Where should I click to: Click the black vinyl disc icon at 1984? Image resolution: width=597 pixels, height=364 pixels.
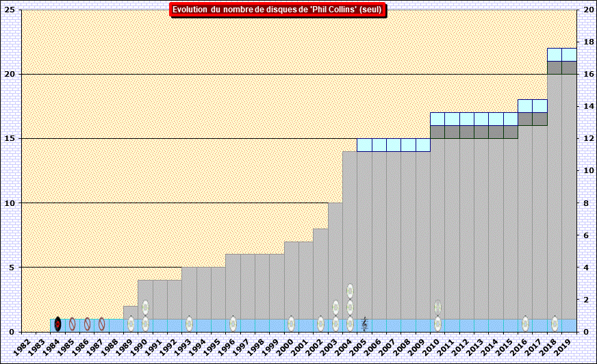tap(58, 324)
